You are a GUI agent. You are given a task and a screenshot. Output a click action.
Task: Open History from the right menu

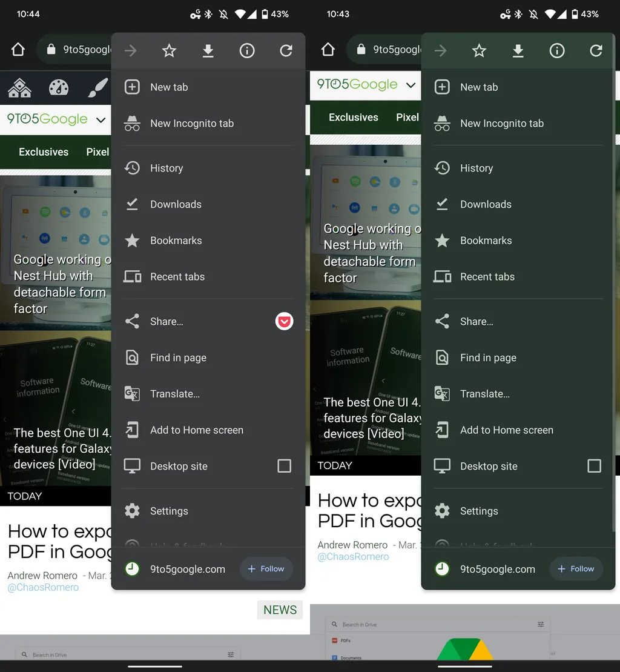[518, 168]
